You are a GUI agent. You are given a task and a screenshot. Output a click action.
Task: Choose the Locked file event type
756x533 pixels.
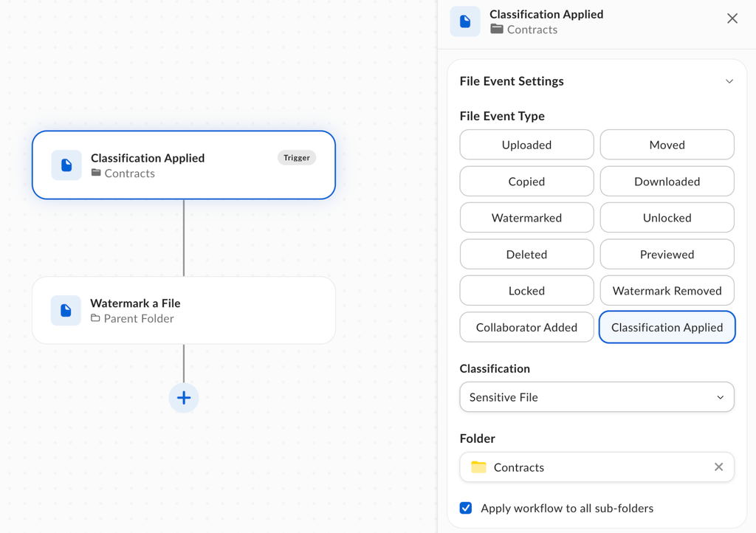[526, 291]
